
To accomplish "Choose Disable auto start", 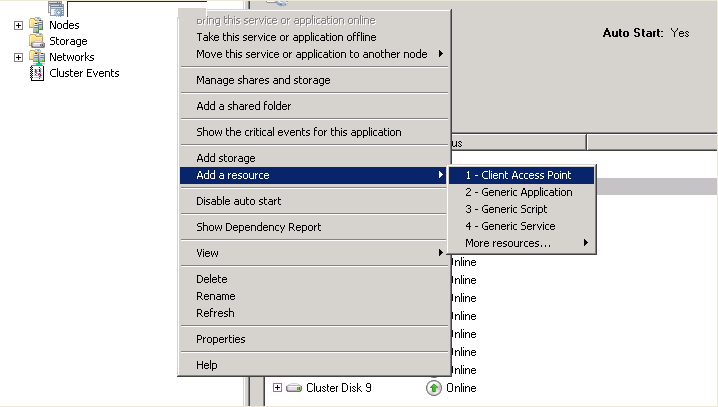I will pos(238,201).
